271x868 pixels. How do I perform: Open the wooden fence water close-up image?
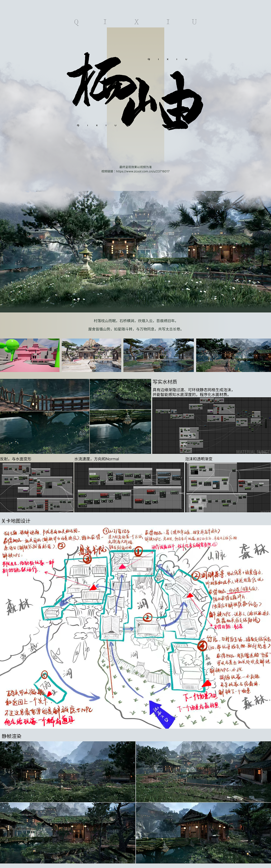pyautogui.click(x=44, y=395)
